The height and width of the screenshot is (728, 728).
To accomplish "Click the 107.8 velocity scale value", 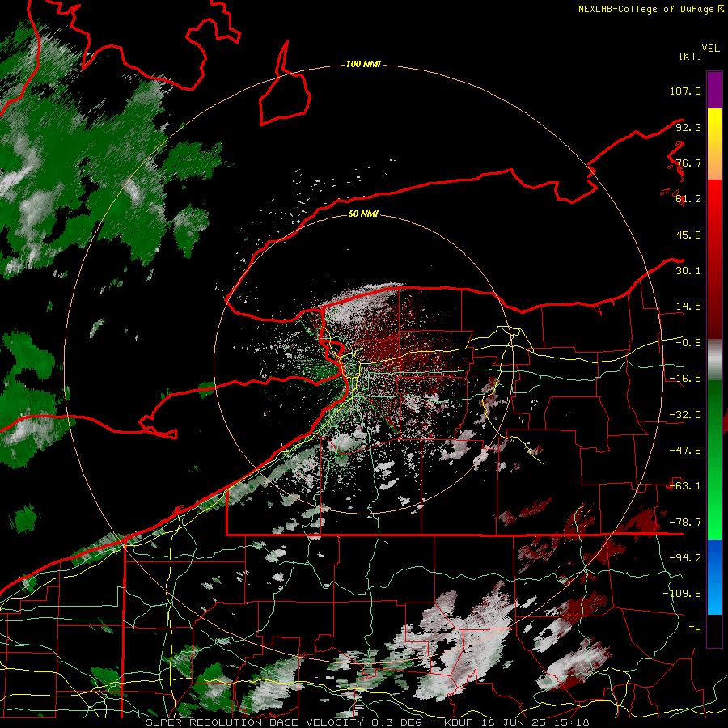I will pyautogui.click(x=685, y=91).
